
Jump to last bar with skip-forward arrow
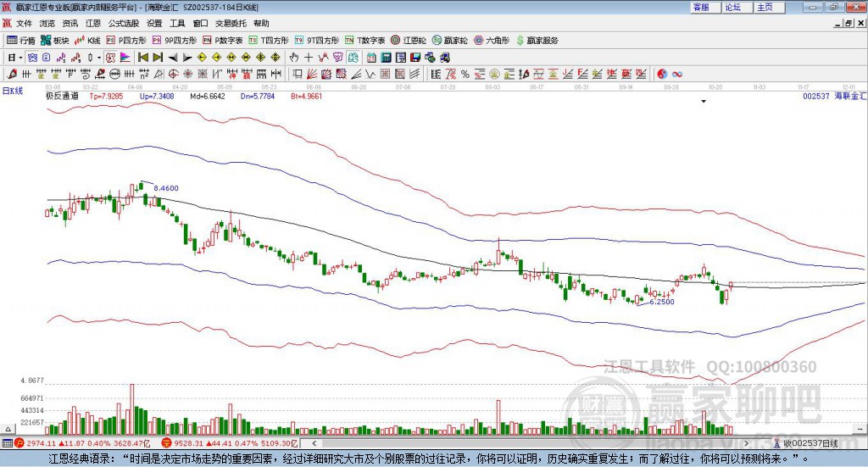tap(158, 57)
